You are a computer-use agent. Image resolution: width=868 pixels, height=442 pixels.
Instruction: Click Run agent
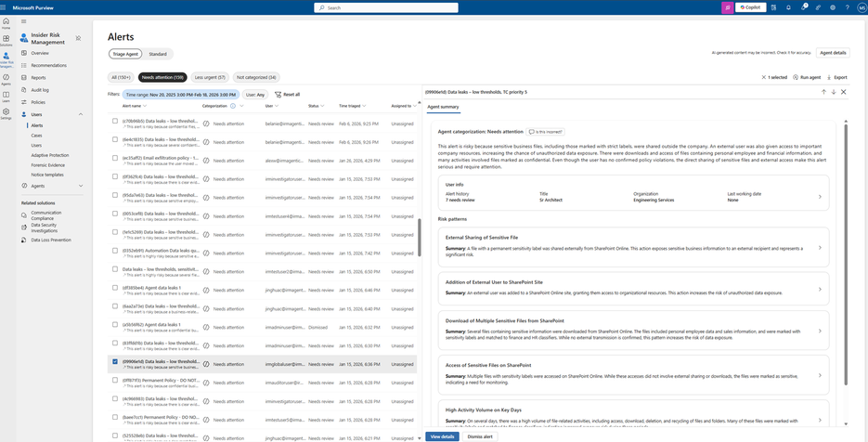807,78
